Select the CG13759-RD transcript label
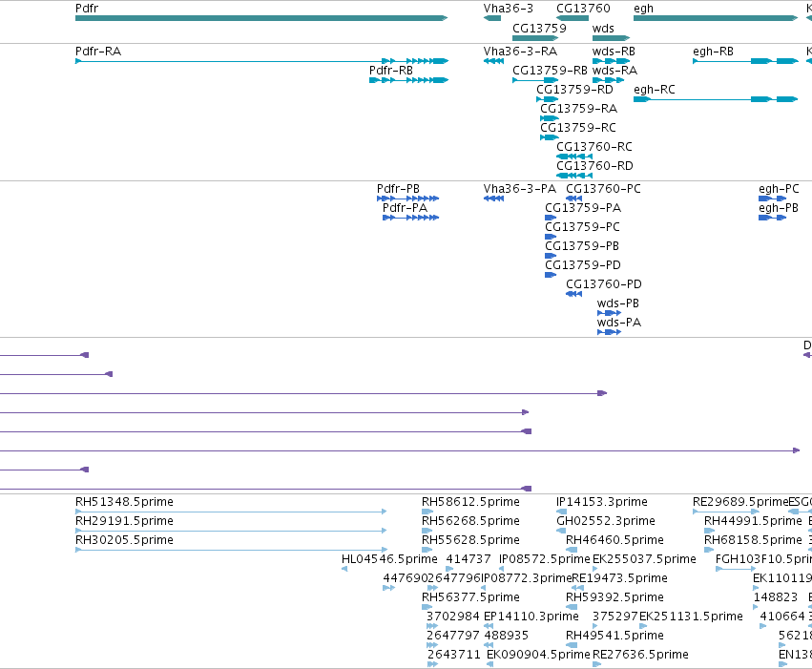The image size is (812, 669). tap(574, 90)
